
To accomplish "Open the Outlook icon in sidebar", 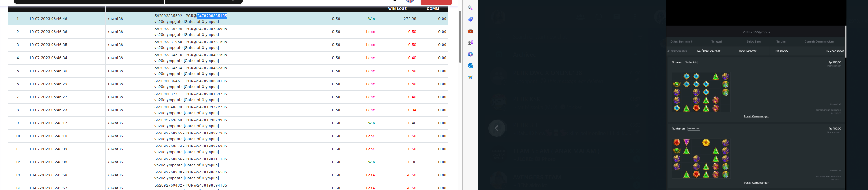I will click(x=470, y=66).
